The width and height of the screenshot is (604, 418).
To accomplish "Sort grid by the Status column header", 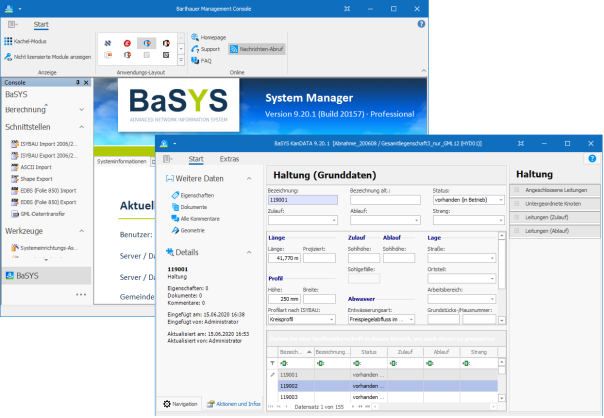I will 369,352.
